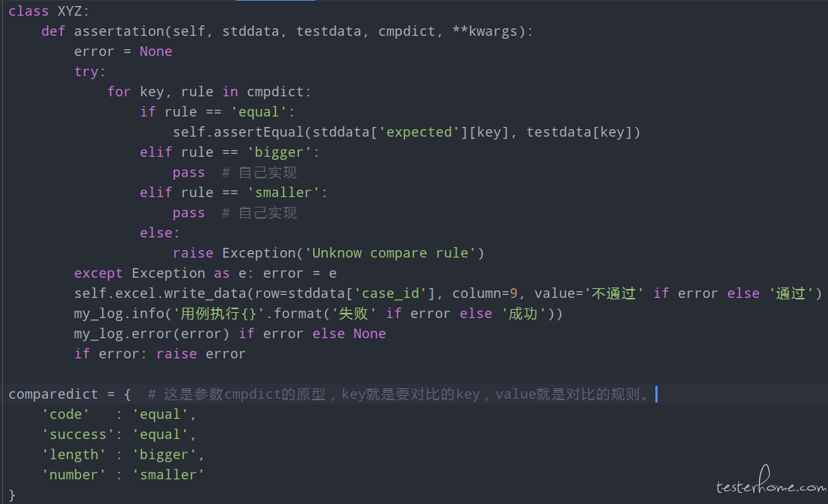Click the testerhome.com watermark
This screenshot has height=504, width=828.
770,482
